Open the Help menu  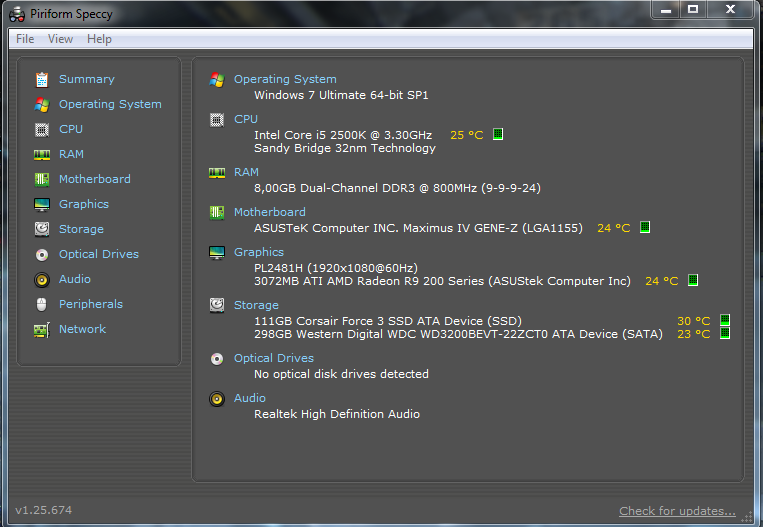pos(99,39)
